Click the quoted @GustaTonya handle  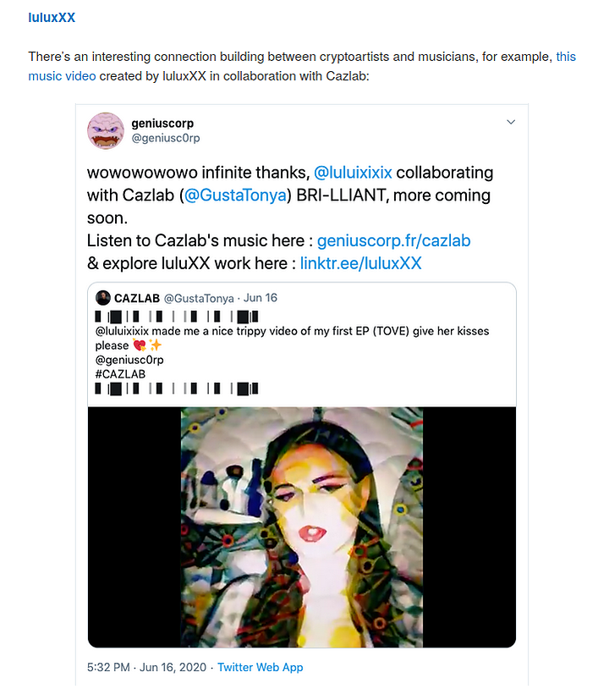[199, 298]
